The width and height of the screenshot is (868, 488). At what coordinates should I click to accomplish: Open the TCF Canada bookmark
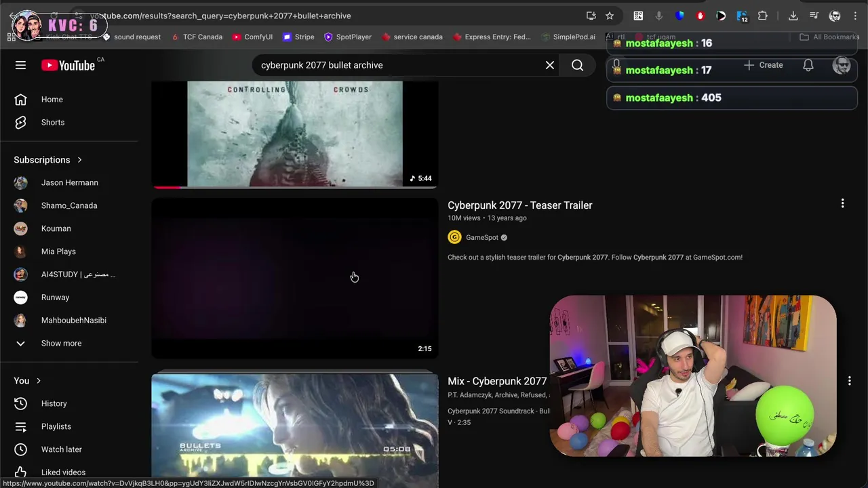click(x=197, y=37)
